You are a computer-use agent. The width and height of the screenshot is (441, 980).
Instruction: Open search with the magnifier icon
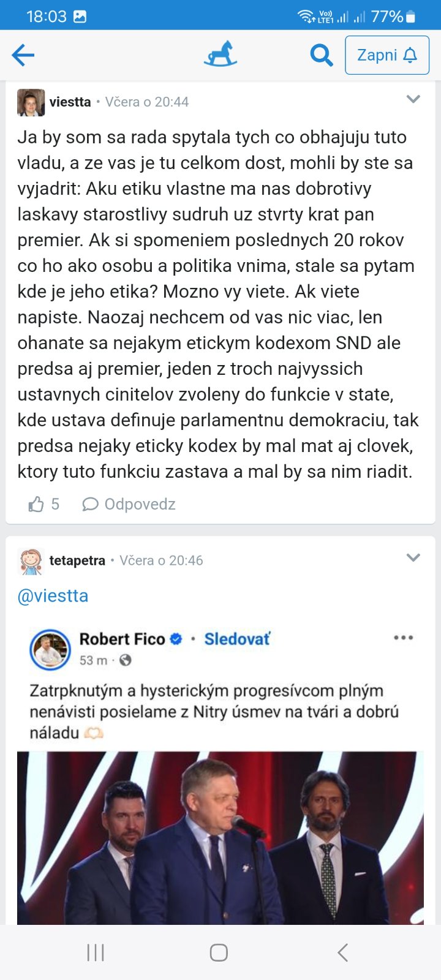[x=321, y=56]
